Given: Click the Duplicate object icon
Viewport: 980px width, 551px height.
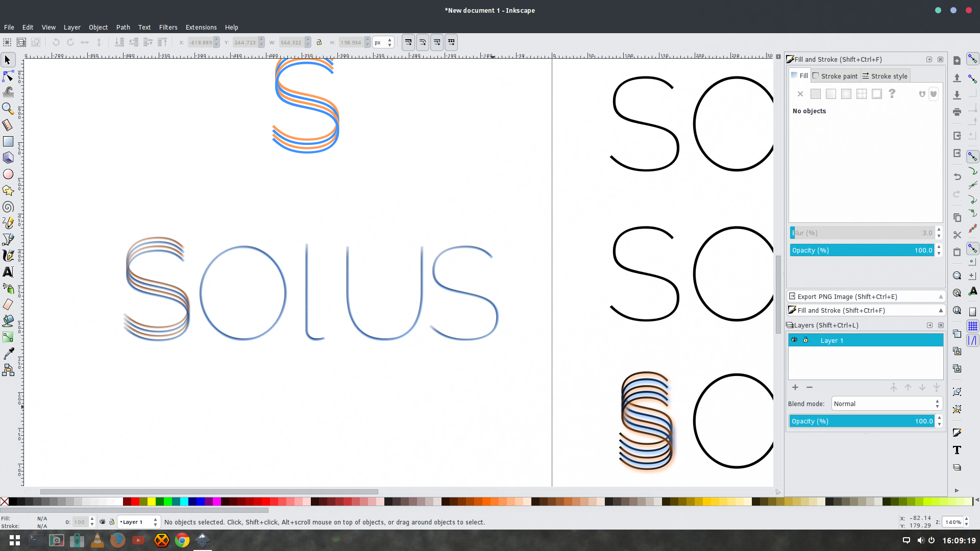Looking at the screenshot, I should pos(957,334).
